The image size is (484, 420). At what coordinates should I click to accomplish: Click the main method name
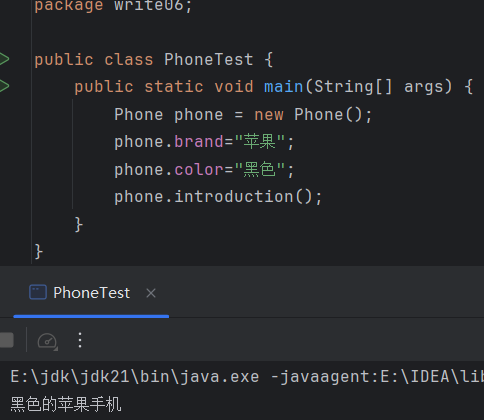(283, 87)
